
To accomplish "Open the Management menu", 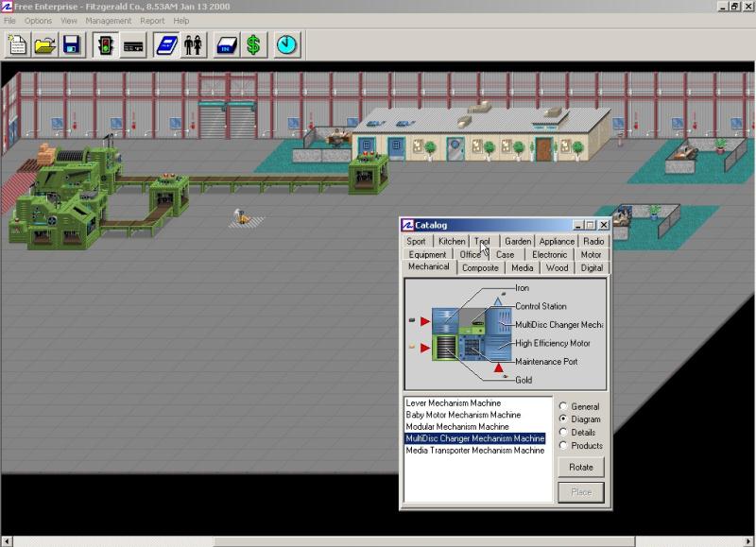I will tap(109, 21).
